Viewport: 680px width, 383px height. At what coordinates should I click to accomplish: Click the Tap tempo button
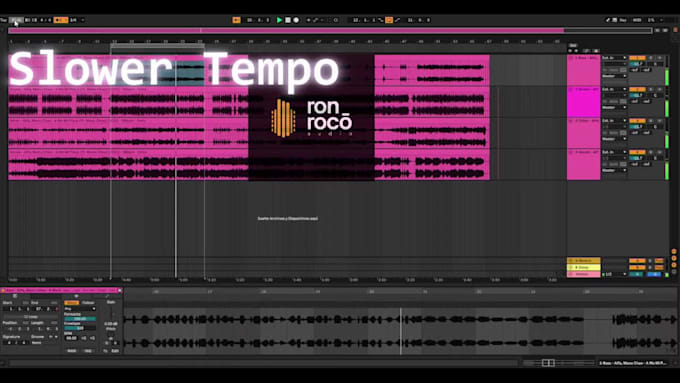pos(3,20)
